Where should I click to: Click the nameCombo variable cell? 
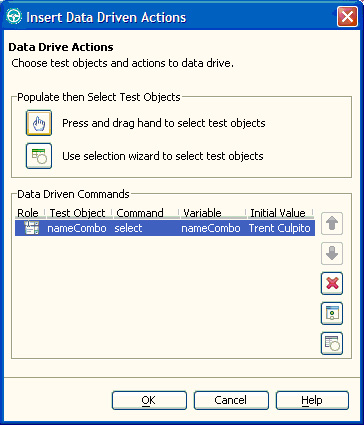click(x=211, y=228)
